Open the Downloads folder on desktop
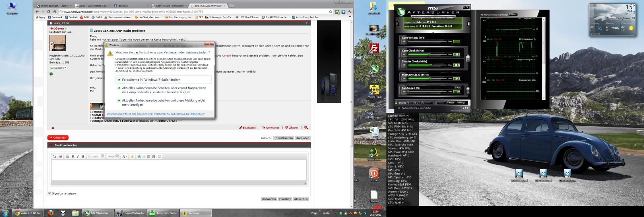The image size is (644, 217). pos(374,8)
